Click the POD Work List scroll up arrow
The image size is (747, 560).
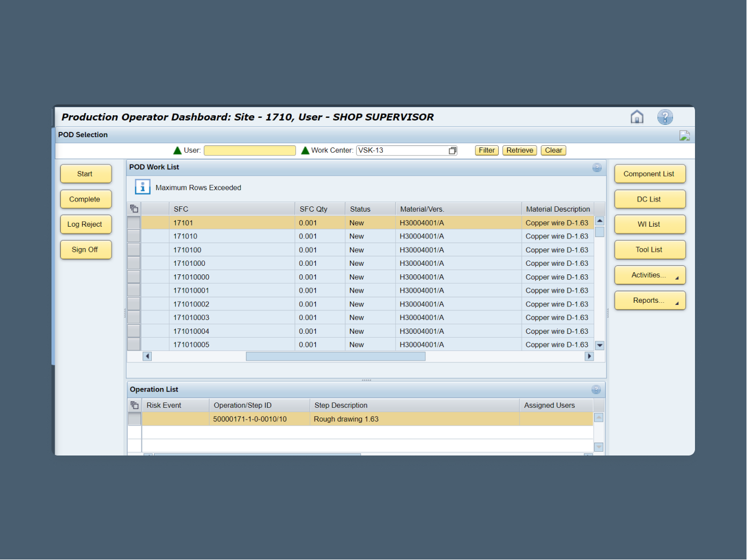coord(600,221)
